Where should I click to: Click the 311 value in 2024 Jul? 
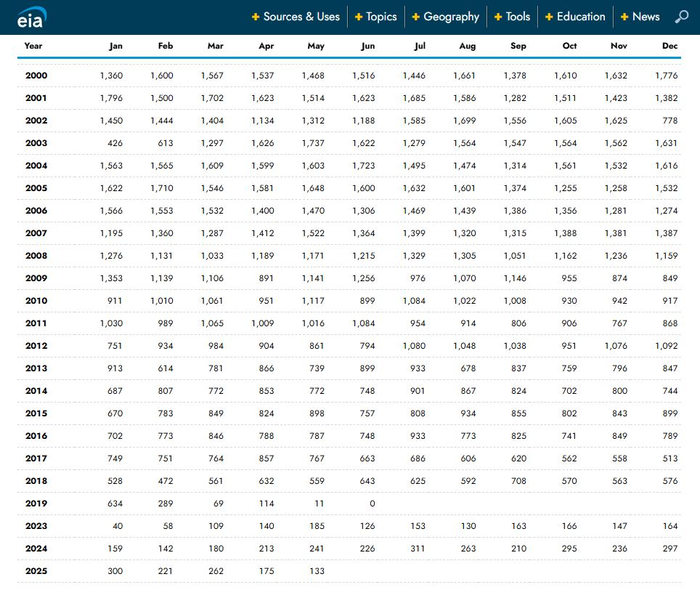click(418, 549)
